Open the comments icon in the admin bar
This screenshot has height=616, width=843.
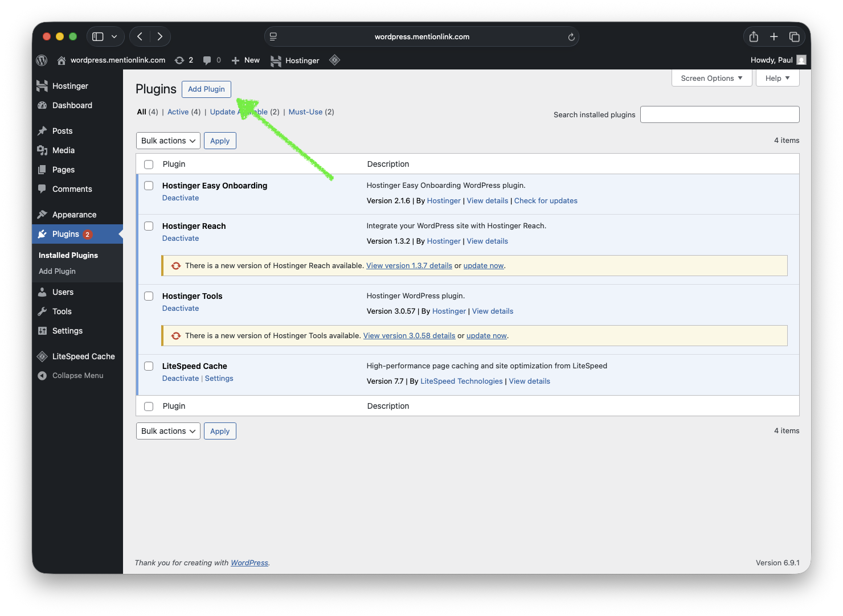208,60
